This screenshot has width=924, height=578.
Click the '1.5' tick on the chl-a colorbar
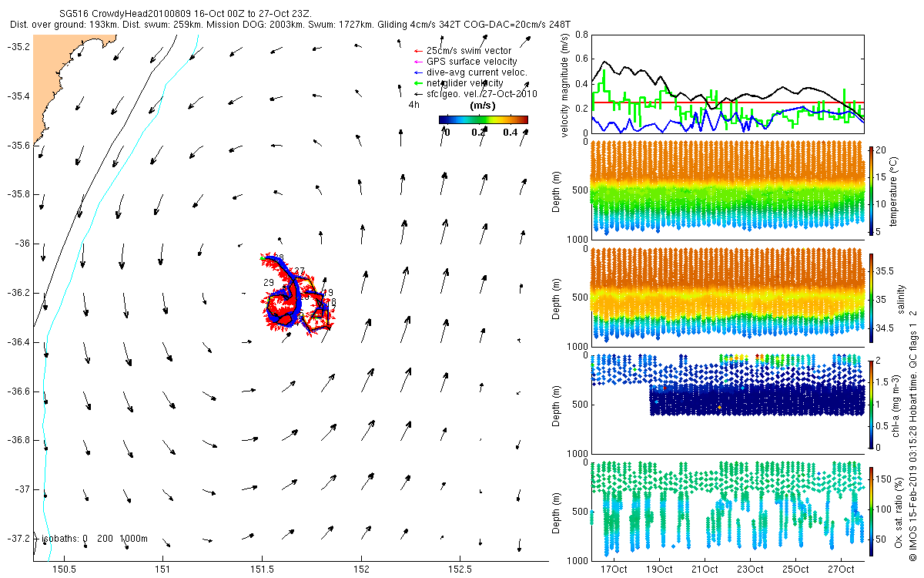point(884,381)
